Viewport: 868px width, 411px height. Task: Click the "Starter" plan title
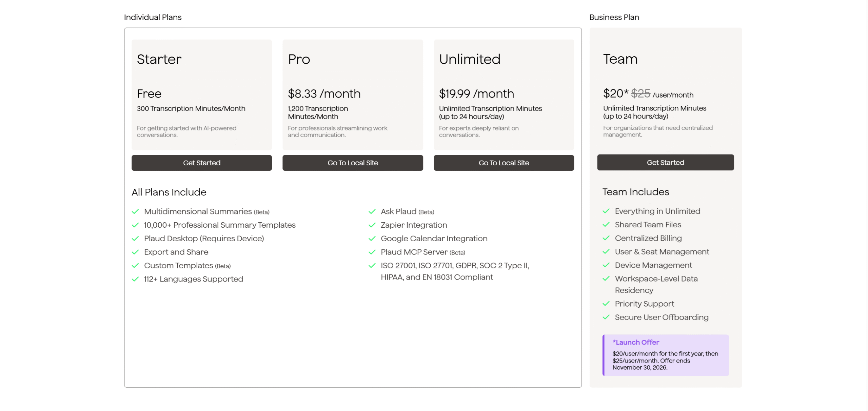tap(159, 59)
